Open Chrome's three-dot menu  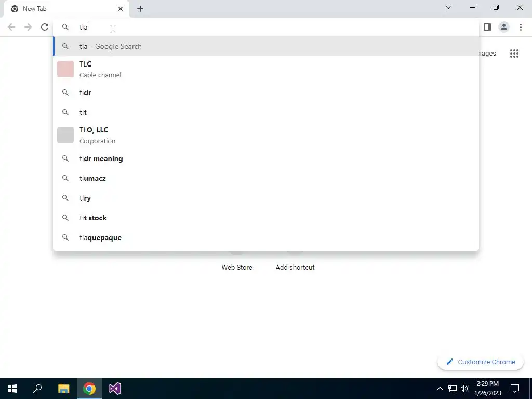click(521, 27)
